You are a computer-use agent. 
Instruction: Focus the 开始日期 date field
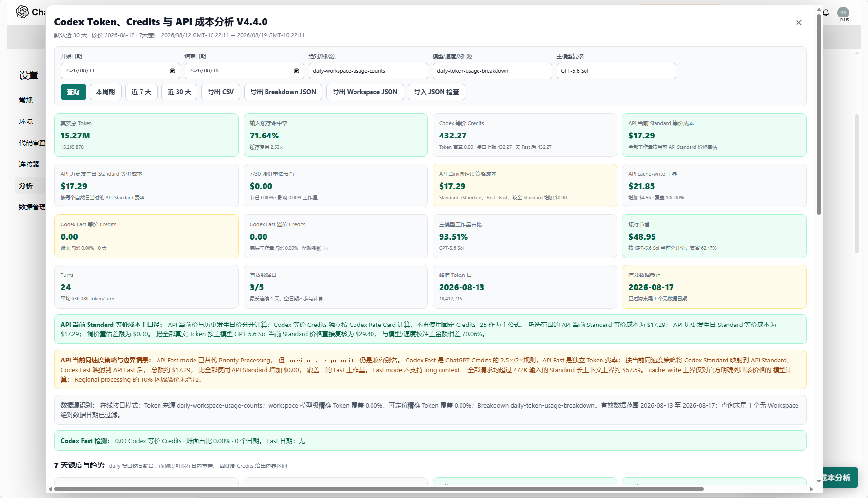(120, 71)
